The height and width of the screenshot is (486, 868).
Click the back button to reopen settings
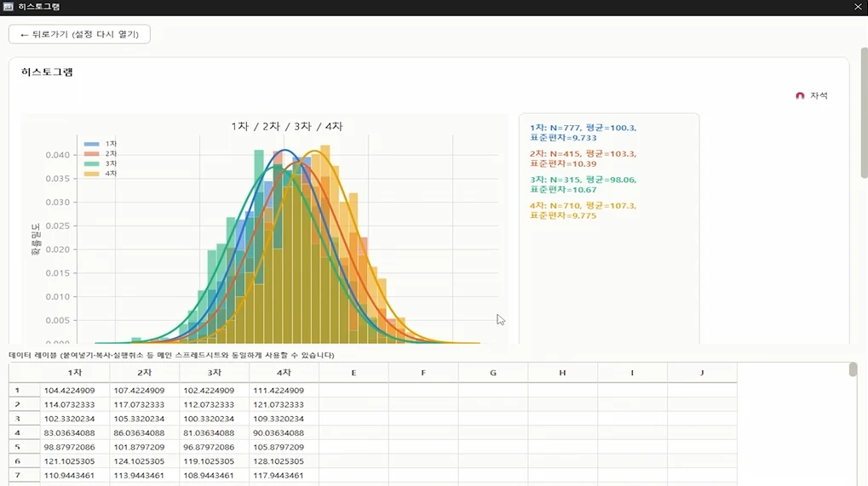click(x=79, y=34)
